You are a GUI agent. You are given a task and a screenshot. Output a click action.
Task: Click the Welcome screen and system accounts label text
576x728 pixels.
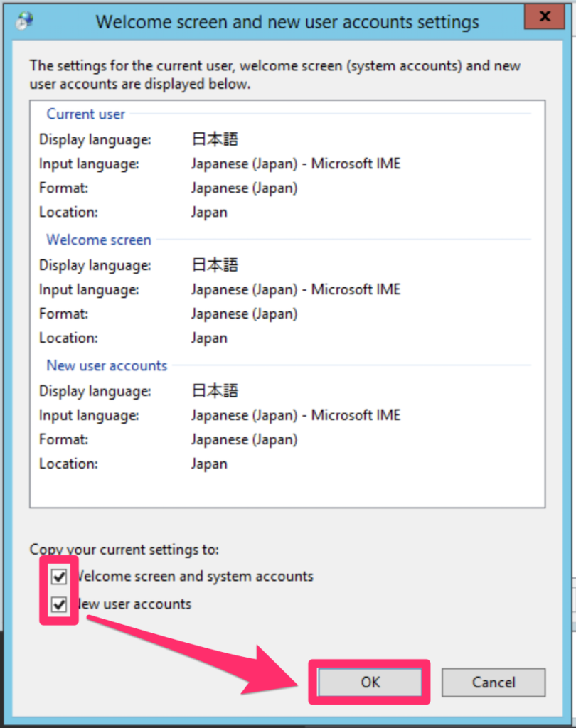point(195,576)
